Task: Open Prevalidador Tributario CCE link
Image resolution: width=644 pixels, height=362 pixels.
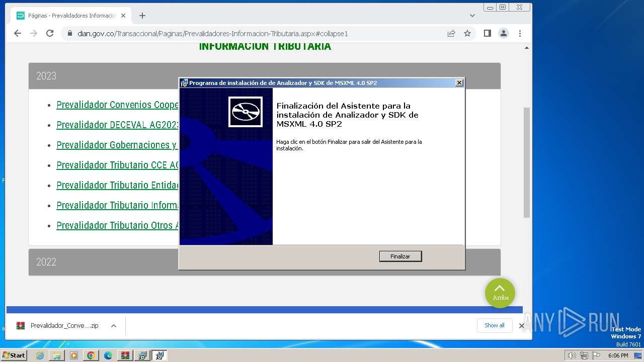Action: click(x=117, y=165)
